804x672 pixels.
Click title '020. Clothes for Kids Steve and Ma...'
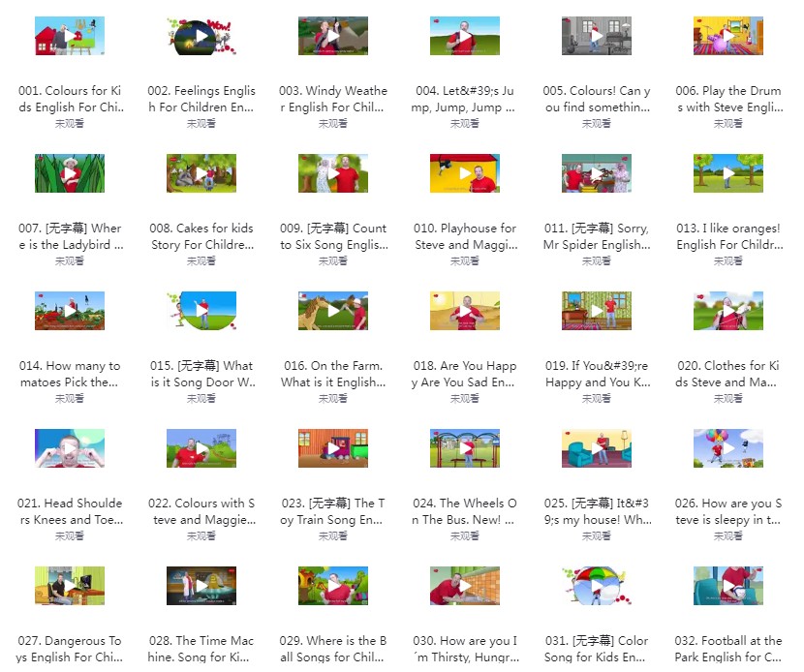click(727, 374)
